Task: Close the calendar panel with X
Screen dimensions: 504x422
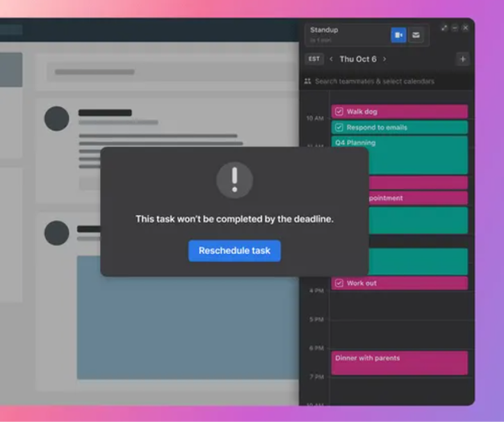Action: 465,28
